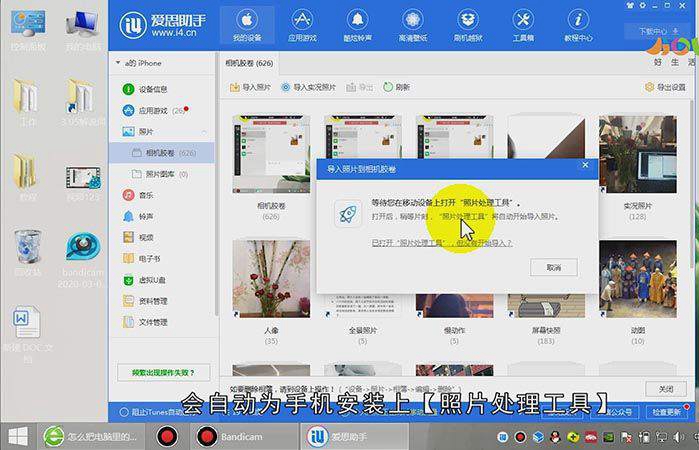Click the 频繁出现操作失败？ help button

coord(164,372)
